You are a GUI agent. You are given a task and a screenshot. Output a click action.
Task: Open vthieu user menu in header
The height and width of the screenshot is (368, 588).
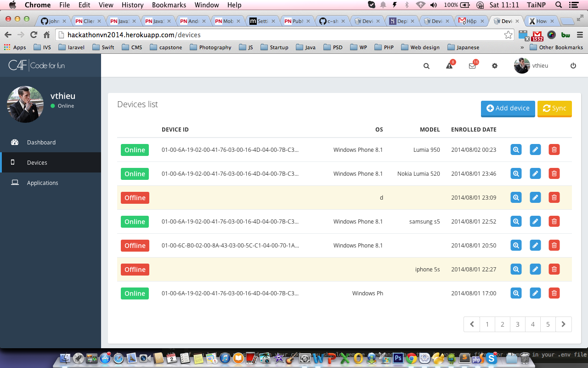(x=531, y=65)
